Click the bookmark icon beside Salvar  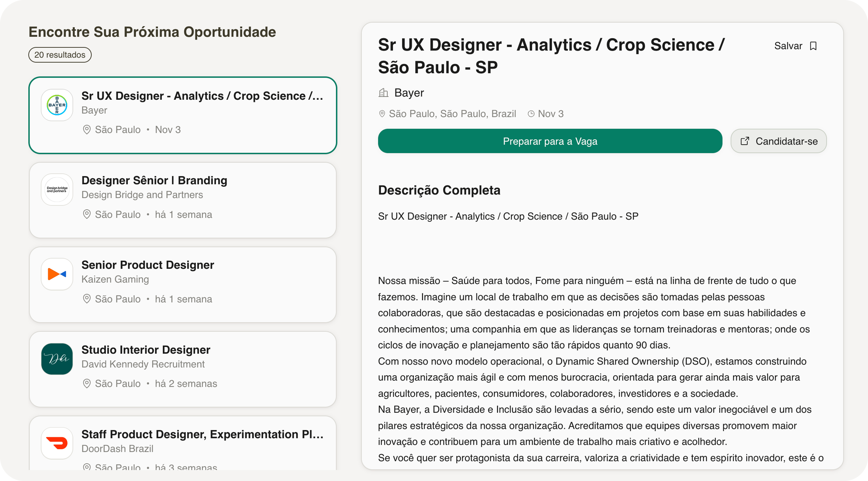(813, 46)
